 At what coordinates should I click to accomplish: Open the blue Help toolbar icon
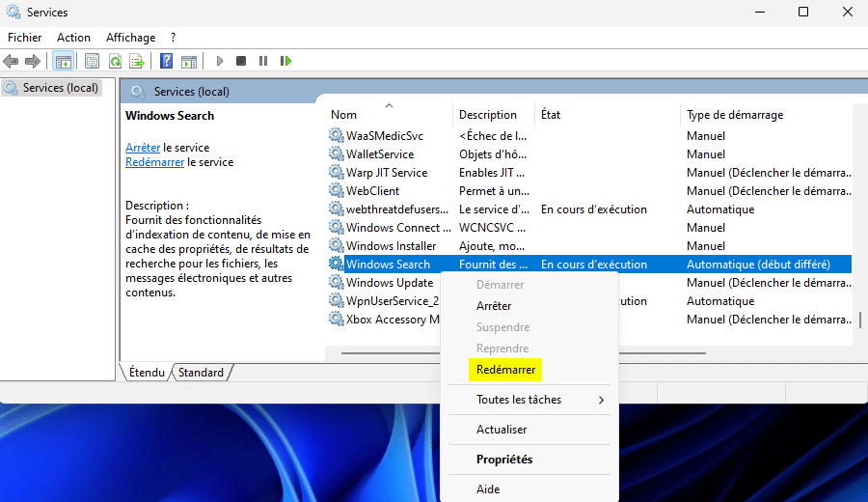tap(166, 61)
